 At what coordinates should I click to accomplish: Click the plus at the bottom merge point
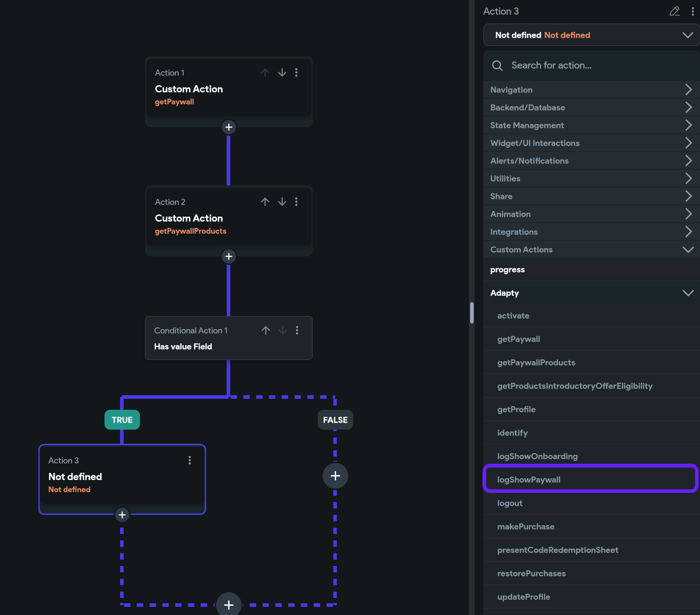(229, 605)
